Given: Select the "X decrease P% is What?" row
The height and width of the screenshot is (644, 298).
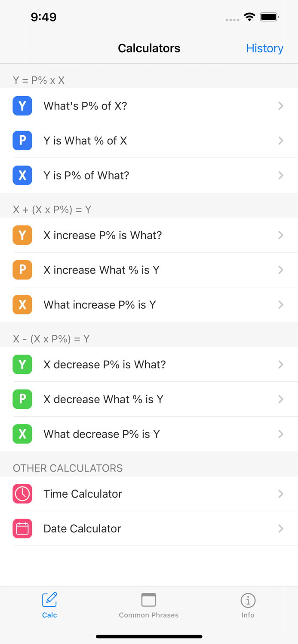Looking at the screenshot, I should (x=149, y=365).
